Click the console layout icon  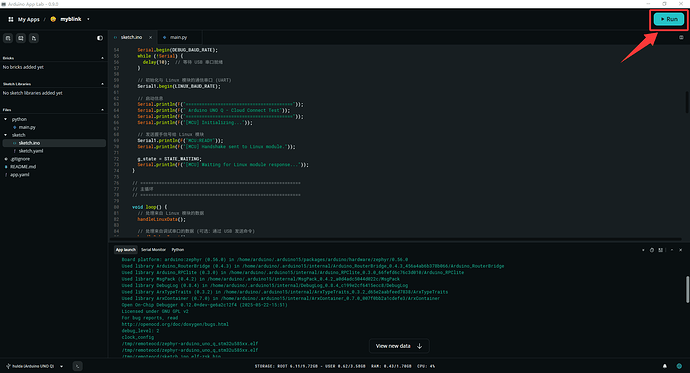[x=661, y=250]
